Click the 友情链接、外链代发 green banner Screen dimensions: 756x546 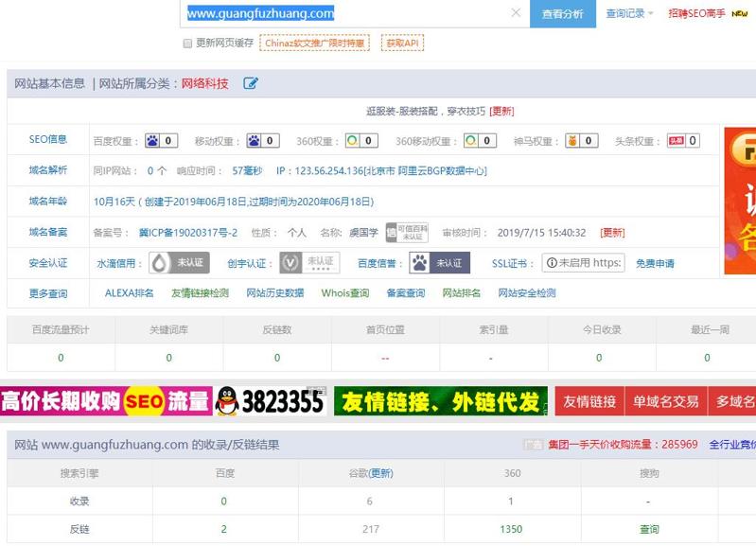[x=441, y=401]
